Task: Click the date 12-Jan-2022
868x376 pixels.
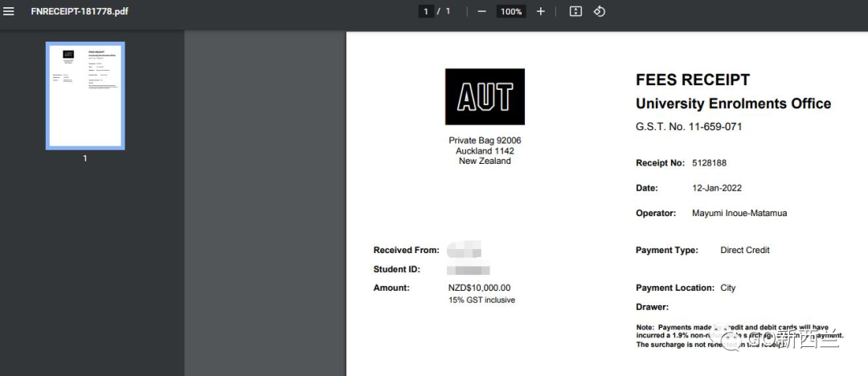Action: [717, 188]
